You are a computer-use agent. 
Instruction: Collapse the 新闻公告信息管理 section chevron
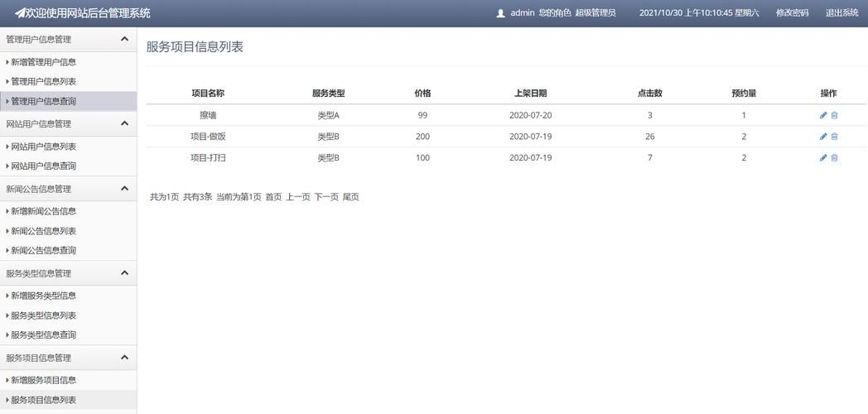[124, 189]
